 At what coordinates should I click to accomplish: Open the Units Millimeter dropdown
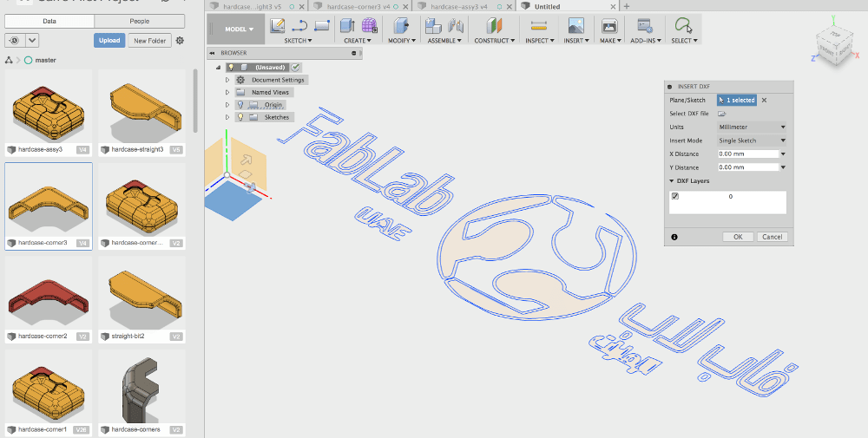click(x=752, y=127)
